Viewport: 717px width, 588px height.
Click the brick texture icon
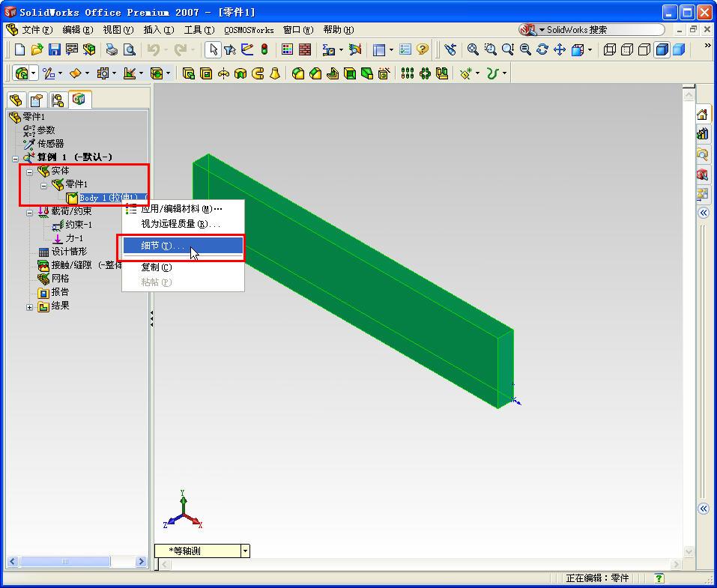pyautogui.click(x=304, y=49)
